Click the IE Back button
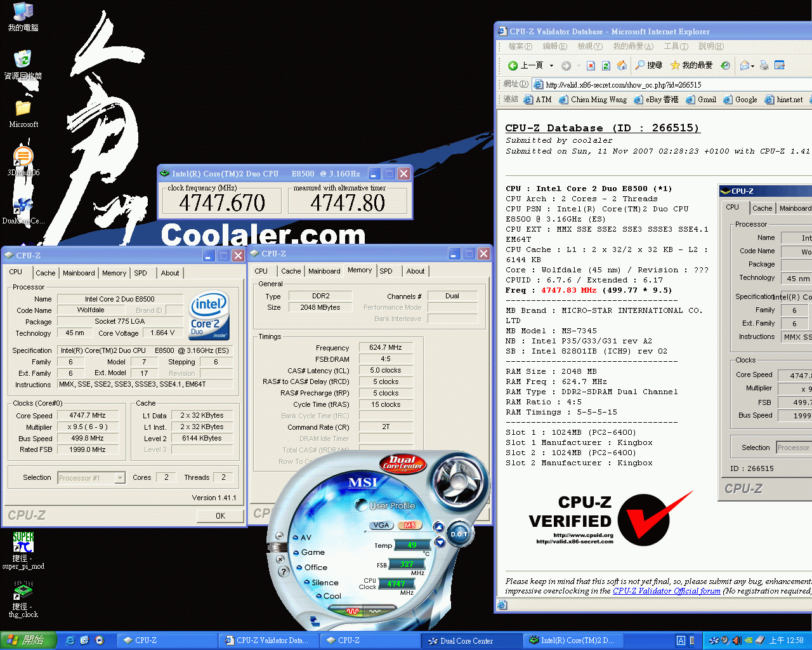Screen dimensions: 812x650 (x=526, y=65)
